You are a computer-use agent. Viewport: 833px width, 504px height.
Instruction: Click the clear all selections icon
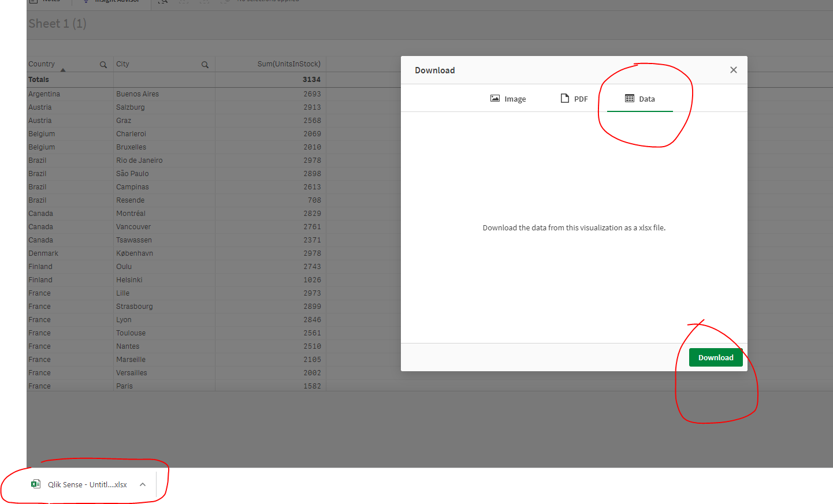[x=224, y=2]
